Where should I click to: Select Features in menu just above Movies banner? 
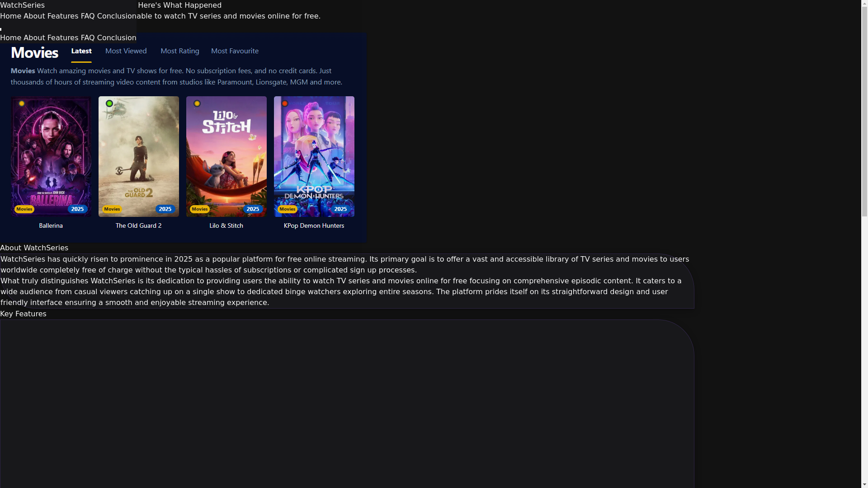(x=63, y=38)
